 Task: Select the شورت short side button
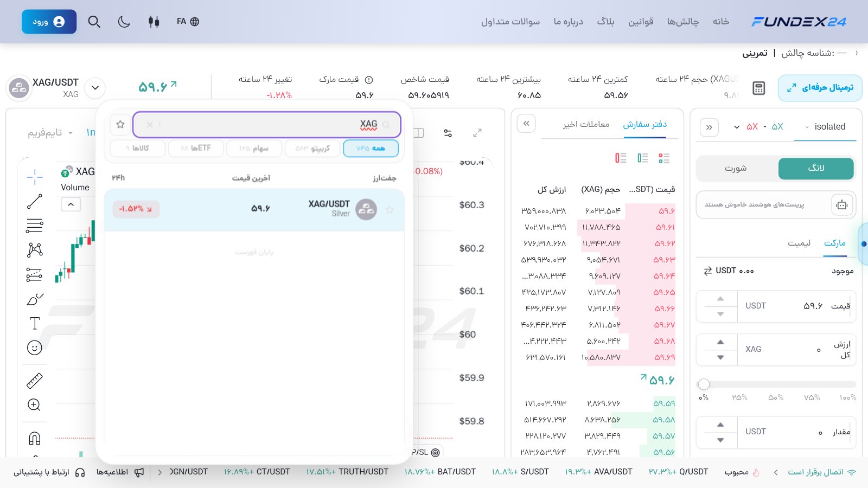[x=736, y=169]
